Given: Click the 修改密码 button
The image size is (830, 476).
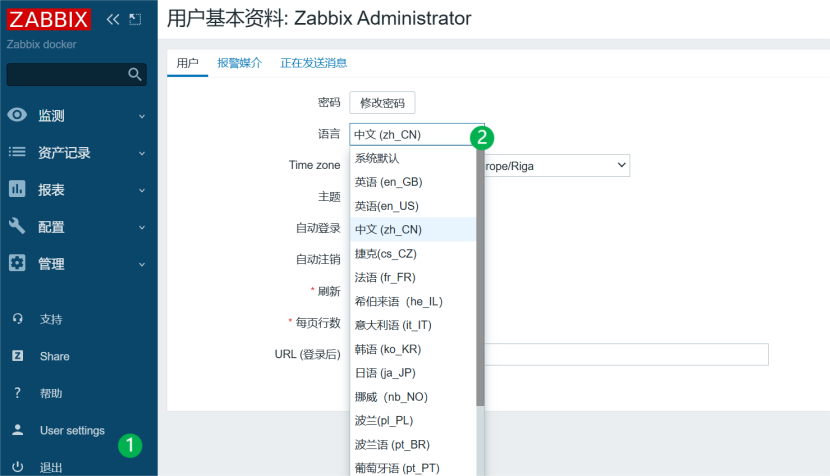Looking at the screenshot, I should point(382,103).
